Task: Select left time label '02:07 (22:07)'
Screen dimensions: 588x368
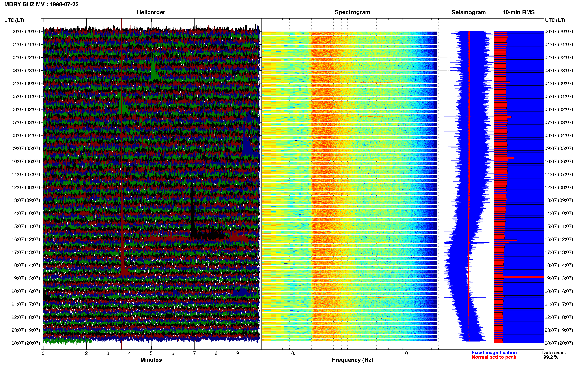Action: [26, 57]
